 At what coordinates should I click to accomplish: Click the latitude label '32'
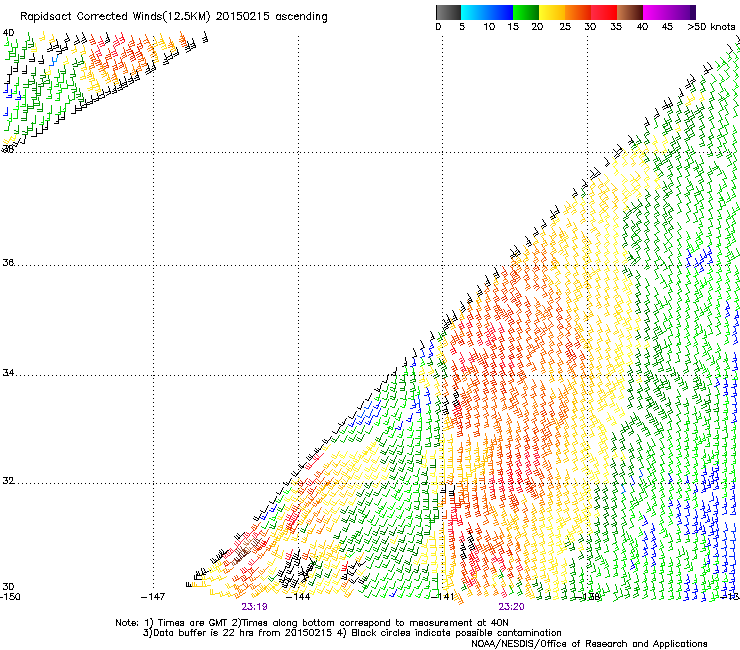(8, 481)
